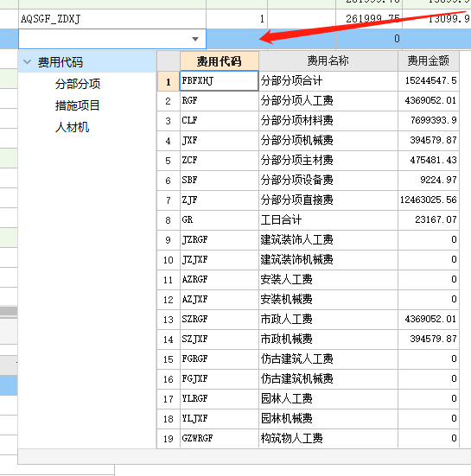Select the GR code cell
Image resolution: width=471 pixels, height=476 pixels.
coord(220,219)
